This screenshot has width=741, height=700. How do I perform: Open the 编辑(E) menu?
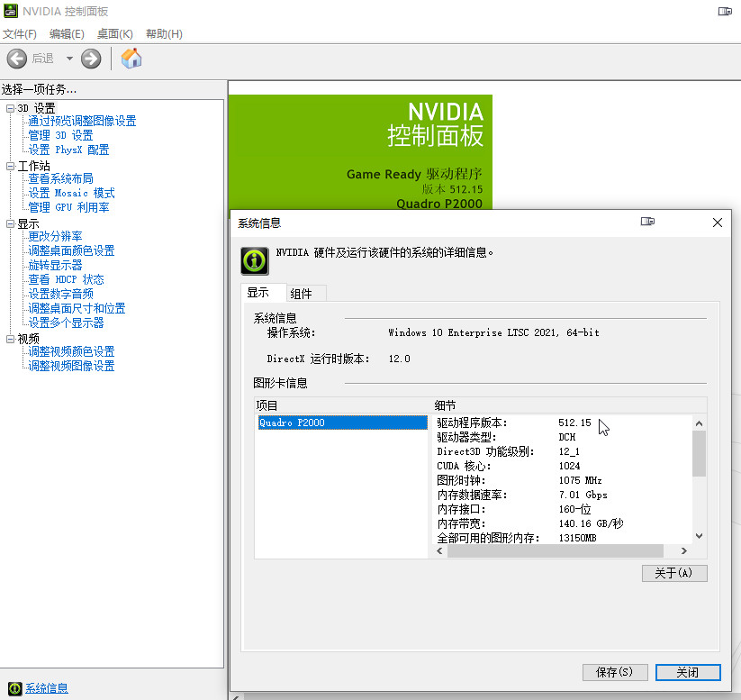[67, 34]
